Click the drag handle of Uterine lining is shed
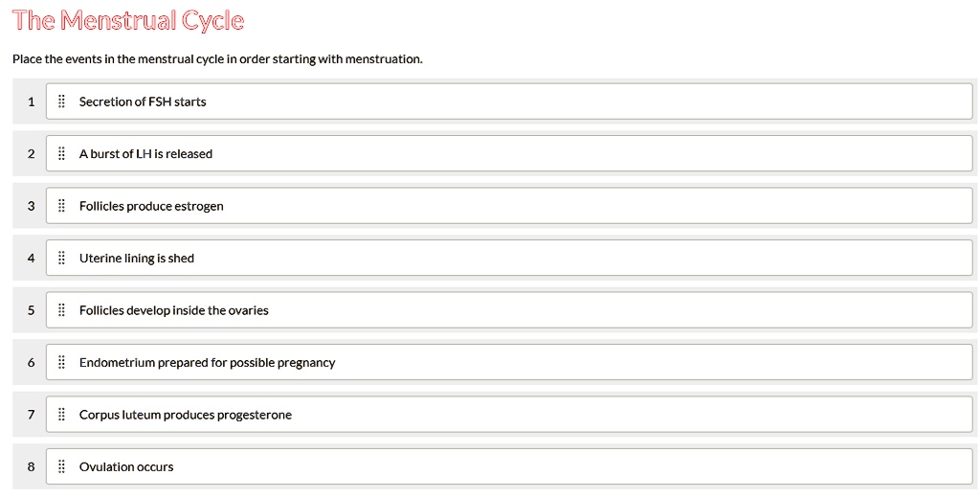This screenshot has width=980, height=498. (61, 258)
